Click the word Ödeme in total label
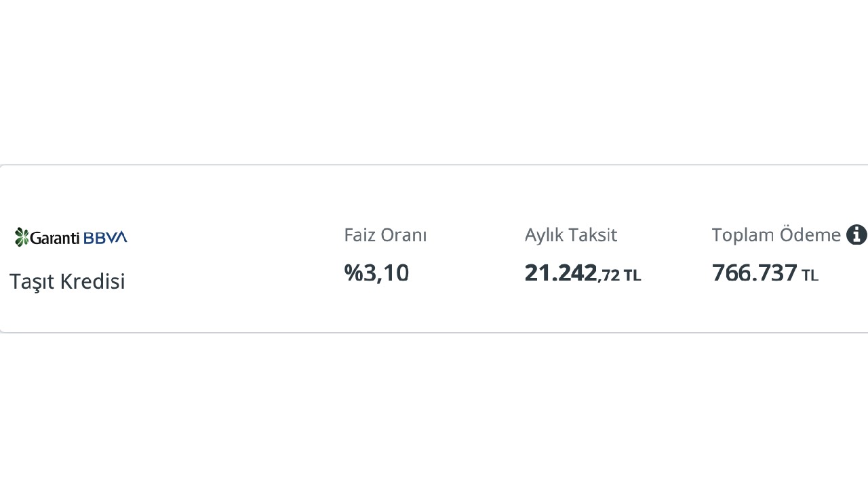The image size is (868, 488). [x=810, y=235]
